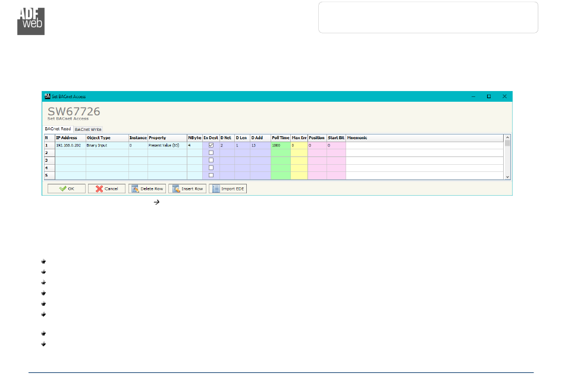Click the empty Max Err cell in row 3

pyautogui.click(x=299, y=161)
